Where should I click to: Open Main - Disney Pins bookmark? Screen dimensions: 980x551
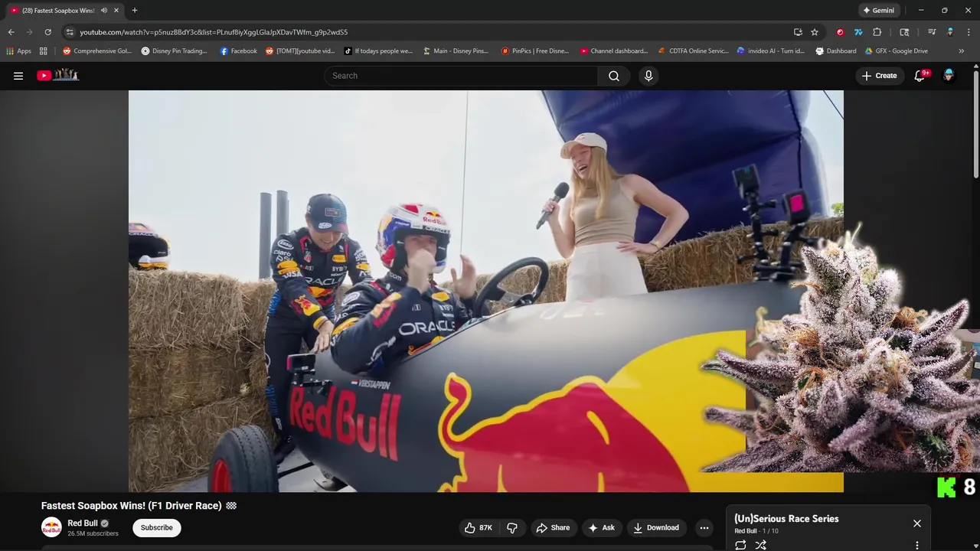[456, 51]
